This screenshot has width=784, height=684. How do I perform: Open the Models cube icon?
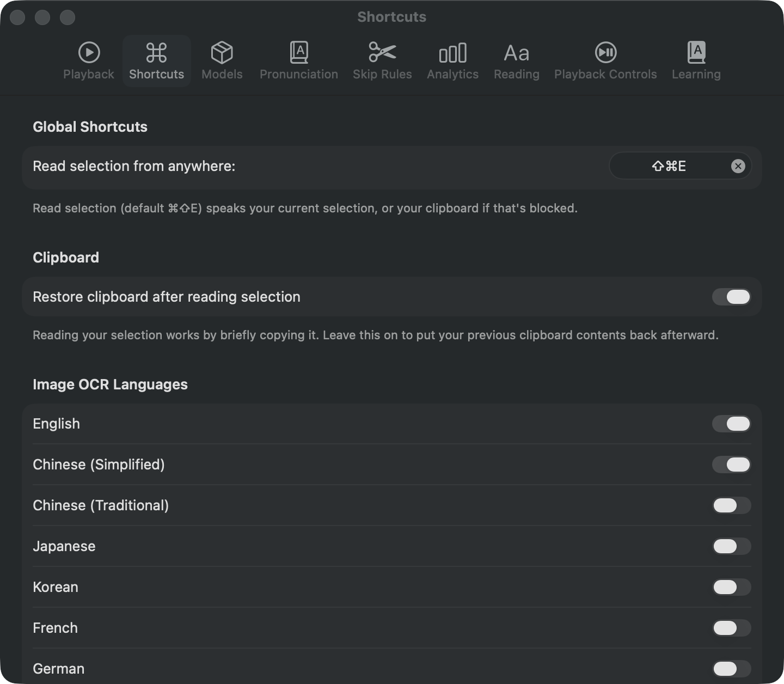[x=222, y=53]
